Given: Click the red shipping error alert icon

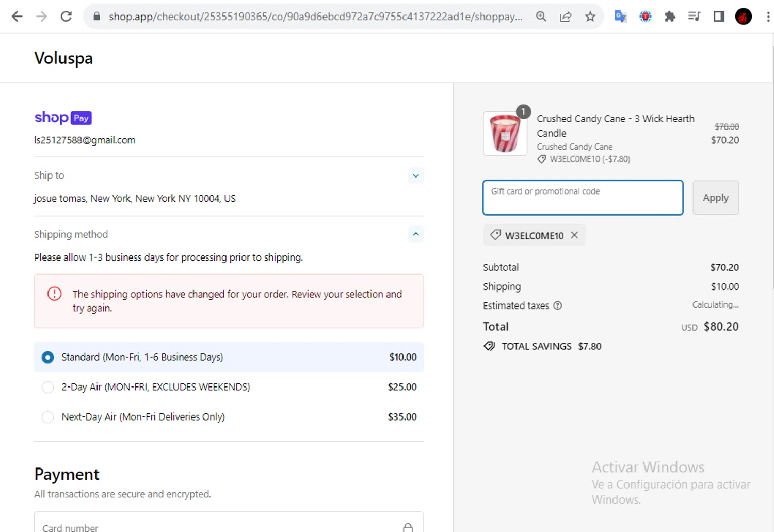Looking at the screenshot, I should click(54, 294).
